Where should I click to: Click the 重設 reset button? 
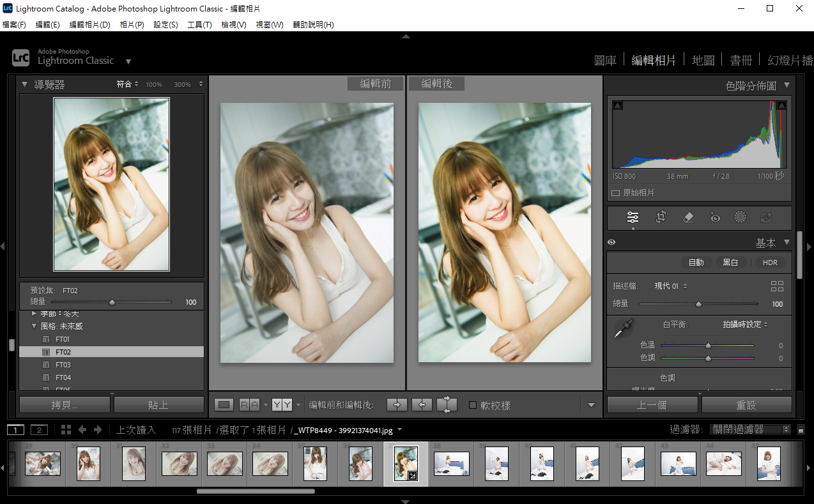[x=746, y=405]
